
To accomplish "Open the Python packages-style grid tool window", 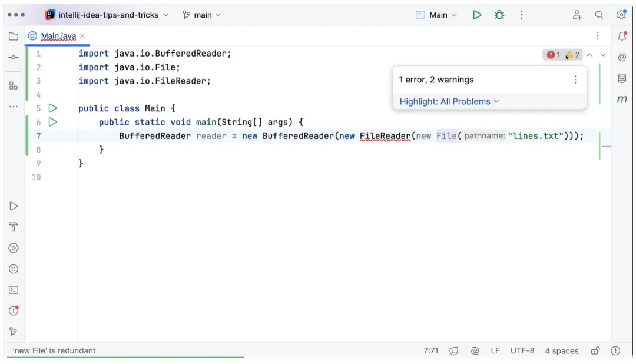I will (14, 269).
